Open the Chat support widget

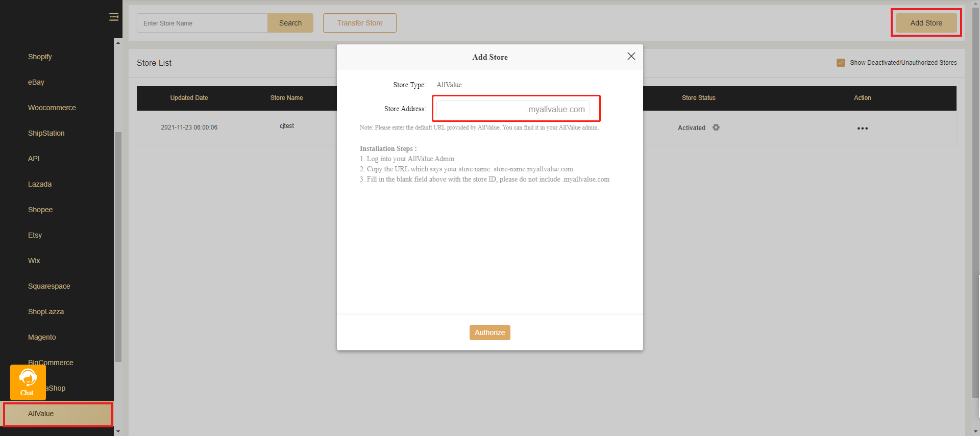click(28, 382)
